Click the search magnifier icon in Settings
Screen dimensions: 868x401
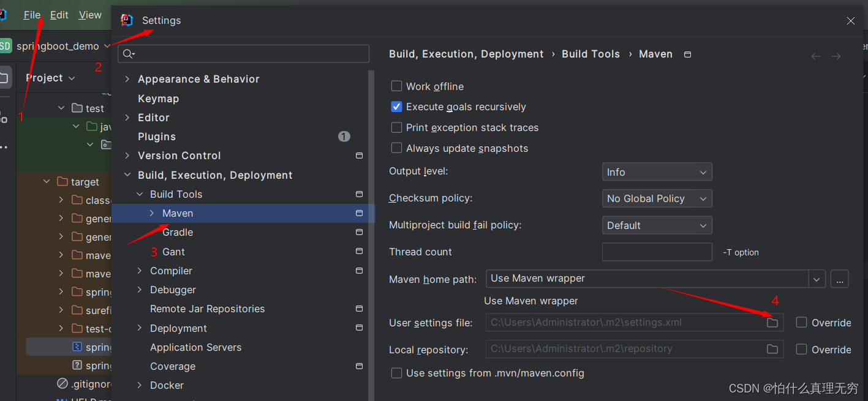tap(127, 54)
